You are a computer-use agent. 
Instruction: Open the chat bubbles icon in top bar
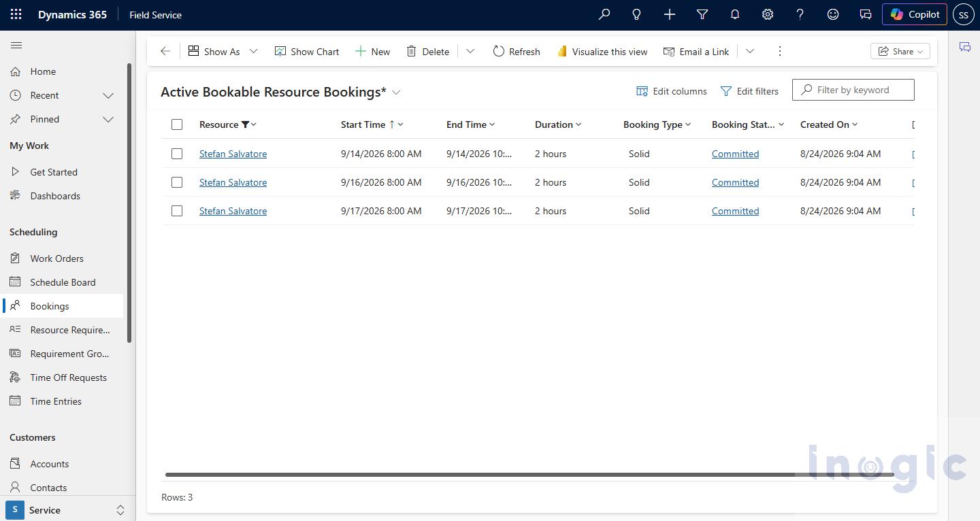point(865,14)
